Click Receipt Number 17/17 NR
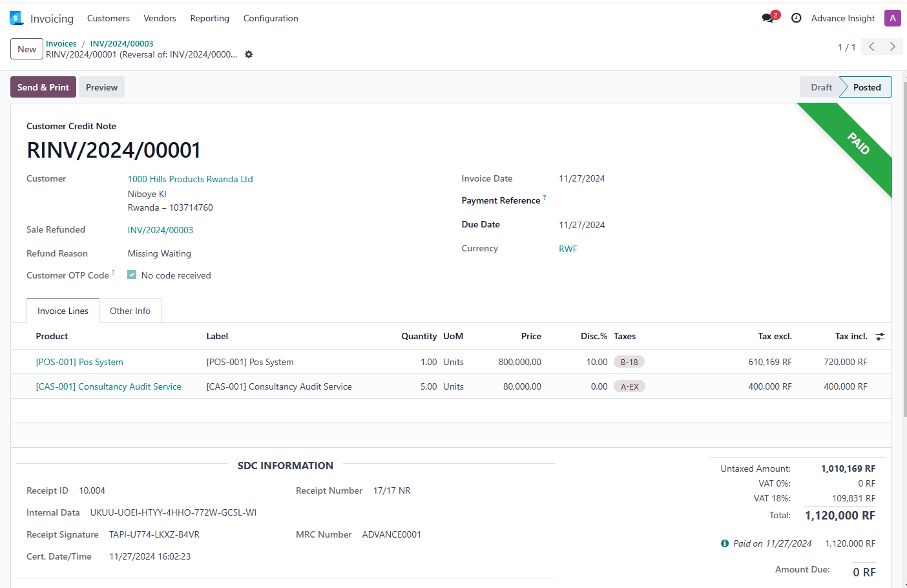Screen dimensions: 907x588 pos(391,490)
